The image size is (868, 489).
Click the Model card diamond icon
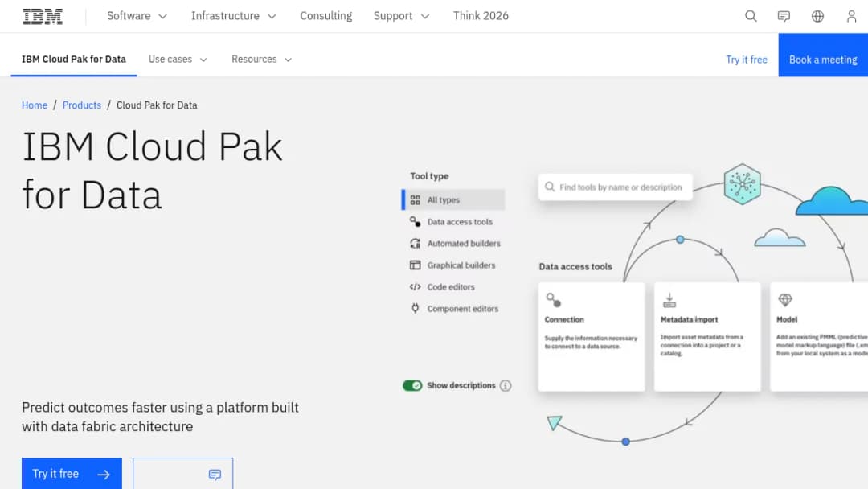point(785,300)
